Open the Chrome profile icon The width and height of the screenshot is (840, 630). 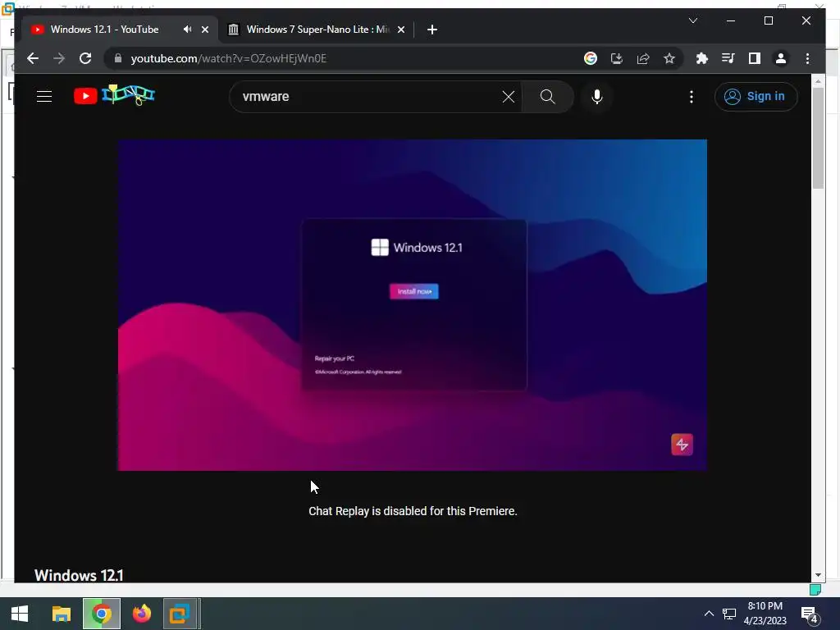(781, 58)
